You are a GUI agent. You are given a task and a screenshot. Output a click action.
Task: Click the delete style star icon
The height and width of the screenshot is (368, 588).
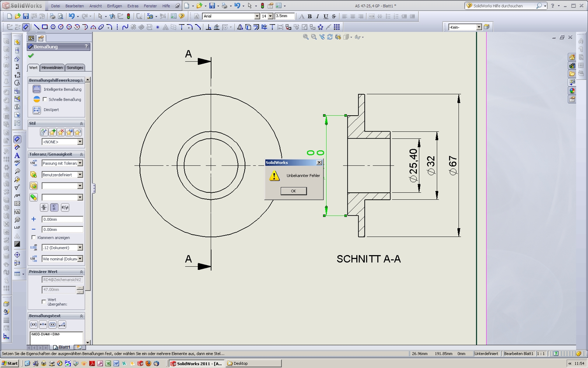pos(61,132)
